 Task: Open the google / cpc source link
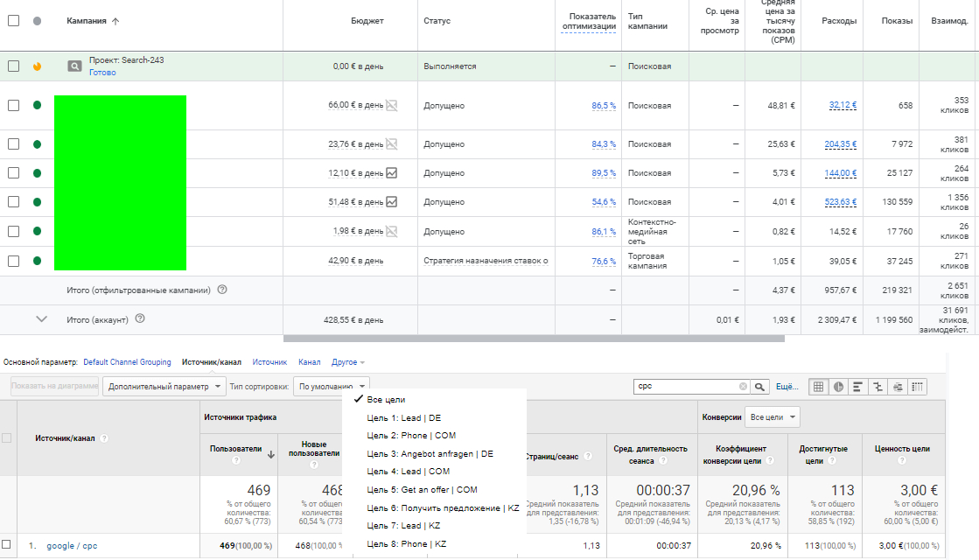point(72,546)
